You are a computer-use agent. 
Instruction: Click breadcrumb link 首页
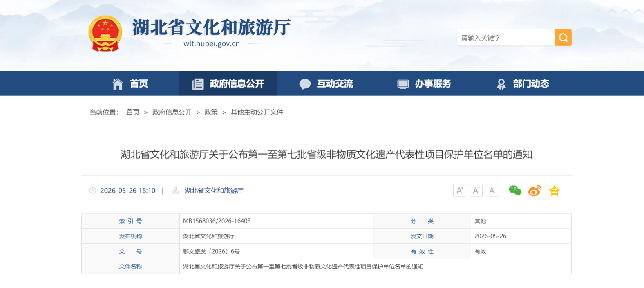133,112
